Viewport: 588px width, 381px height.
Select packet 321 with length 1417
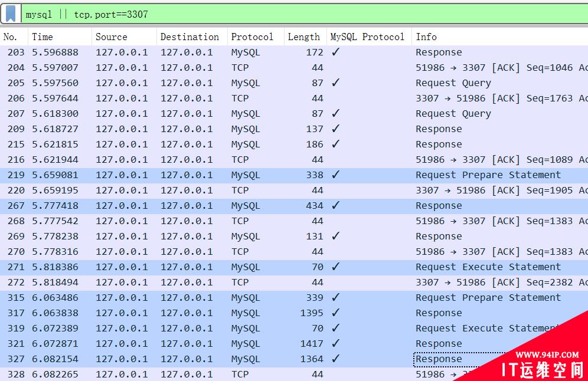[x=294, y=344]
